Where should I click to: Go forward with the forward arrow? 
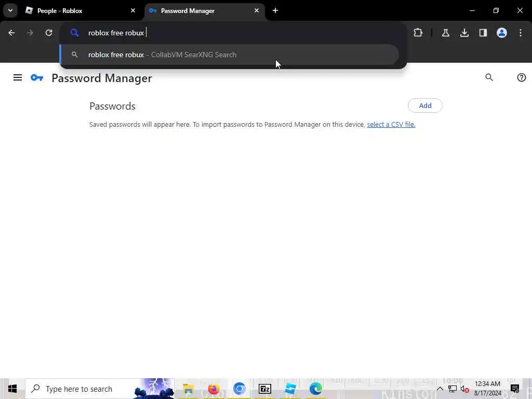tap(30, 33)
